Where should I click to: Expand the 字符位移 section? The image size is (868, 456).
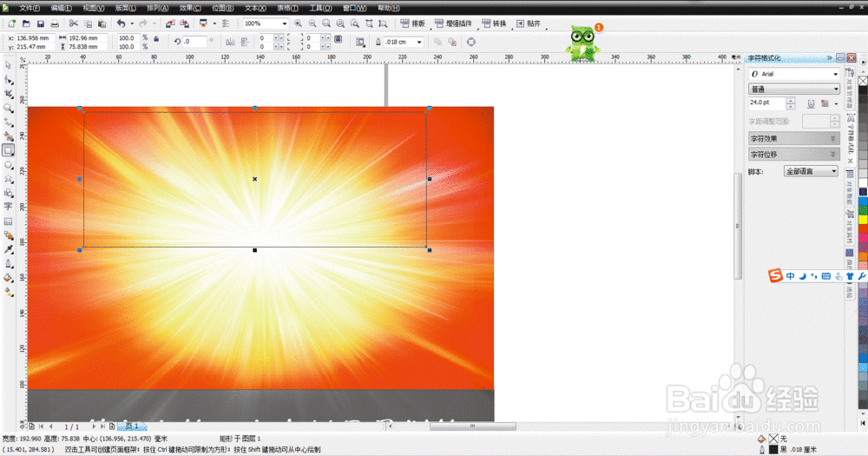[x=794, y=154]
